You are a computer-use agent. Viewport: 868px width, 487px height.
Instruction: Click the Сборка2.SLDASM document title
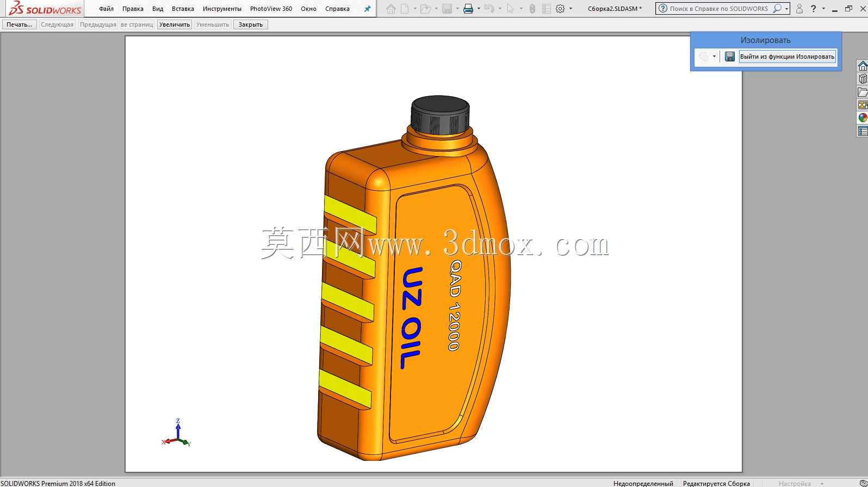(x=615, y=9)
